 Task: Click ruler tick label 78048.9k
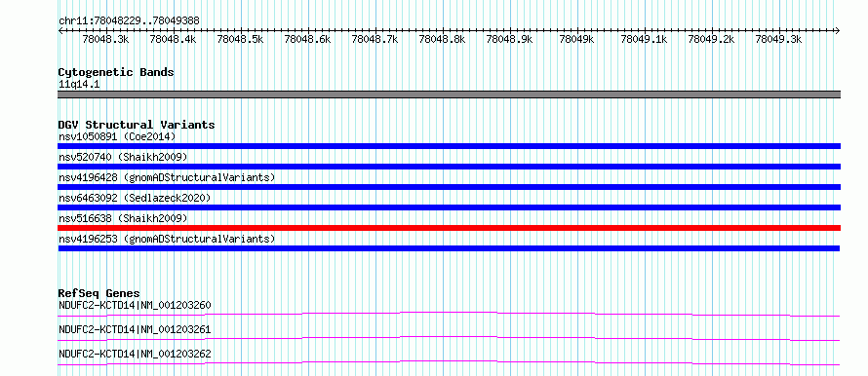pos(509,39)
